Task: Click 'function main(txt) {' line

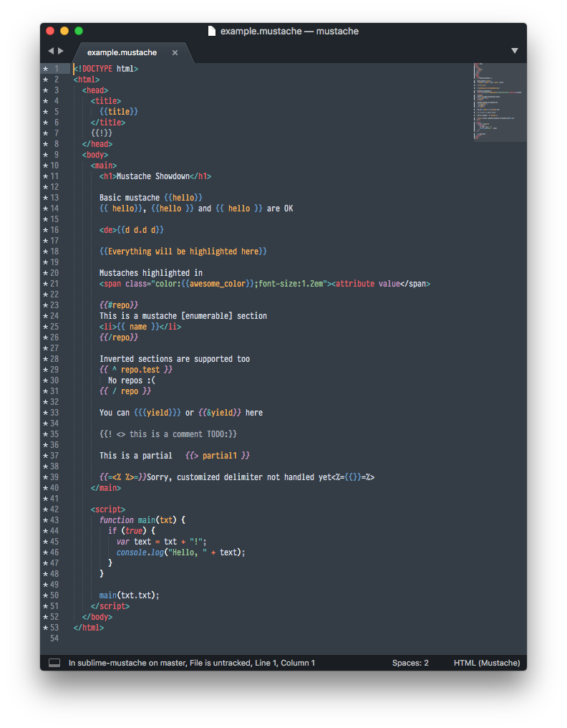Action: pyautogui.click(x=142, y=520)
